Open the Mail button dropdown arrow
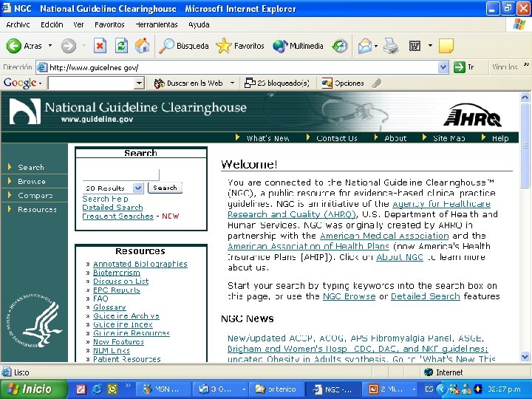The height and width of the screenshot is (399, 532). [376, 46]
